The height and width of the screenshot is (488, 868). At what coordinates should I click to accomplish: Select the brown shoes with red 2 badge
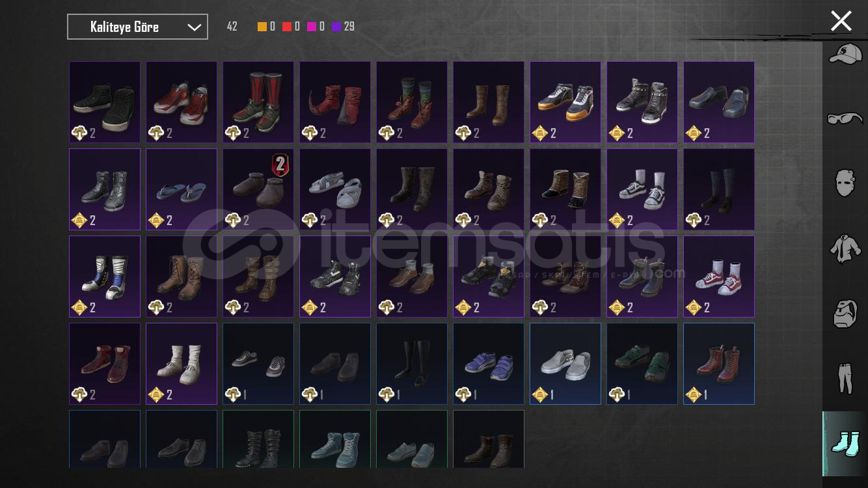(x=258, y=189)
